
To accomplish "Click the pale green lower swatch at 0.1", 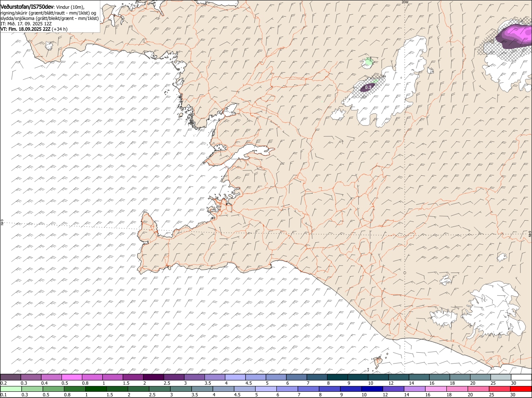I will [11, 389].
